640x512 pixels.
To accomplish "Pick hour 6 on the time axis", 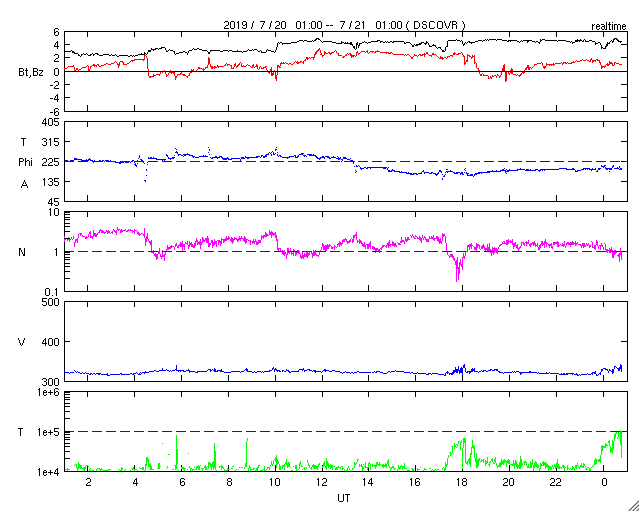I will (x=182, y=482).
